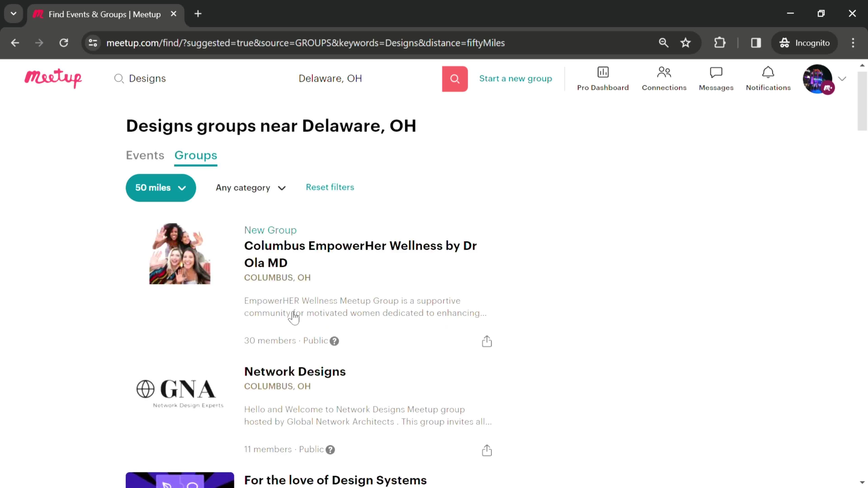Click the purple Design Systems thumbnail
Screen dimensions: 868x488
tap(180, 480)
